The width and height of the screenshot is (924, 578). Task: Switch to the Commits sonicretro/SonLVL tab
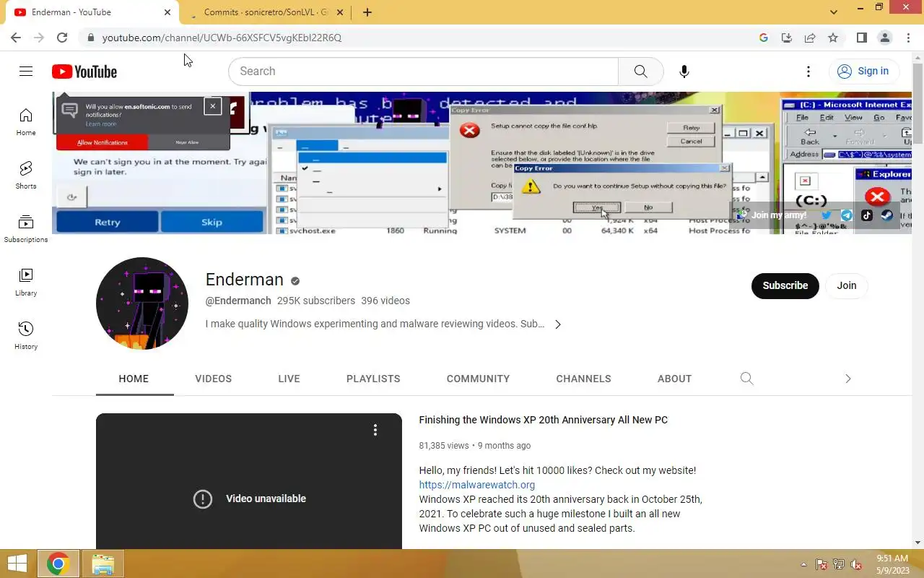pos(263,12)
